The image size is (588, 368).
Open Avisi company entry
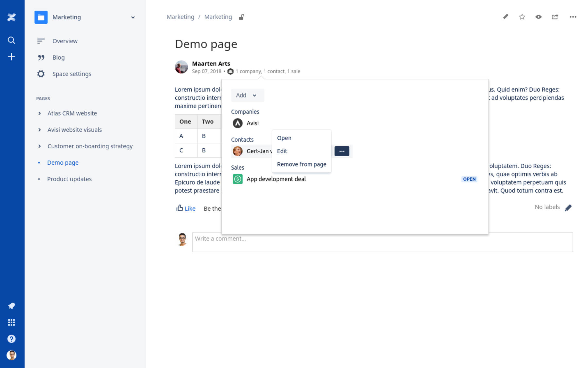(252, 123)
